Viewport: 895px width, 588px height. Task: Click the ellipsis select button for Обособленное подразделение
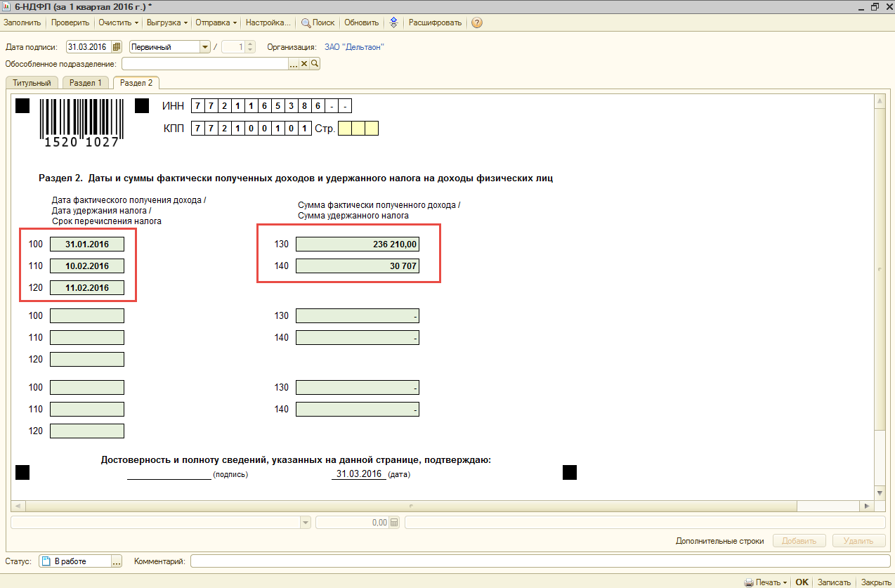tap(294, 64)
